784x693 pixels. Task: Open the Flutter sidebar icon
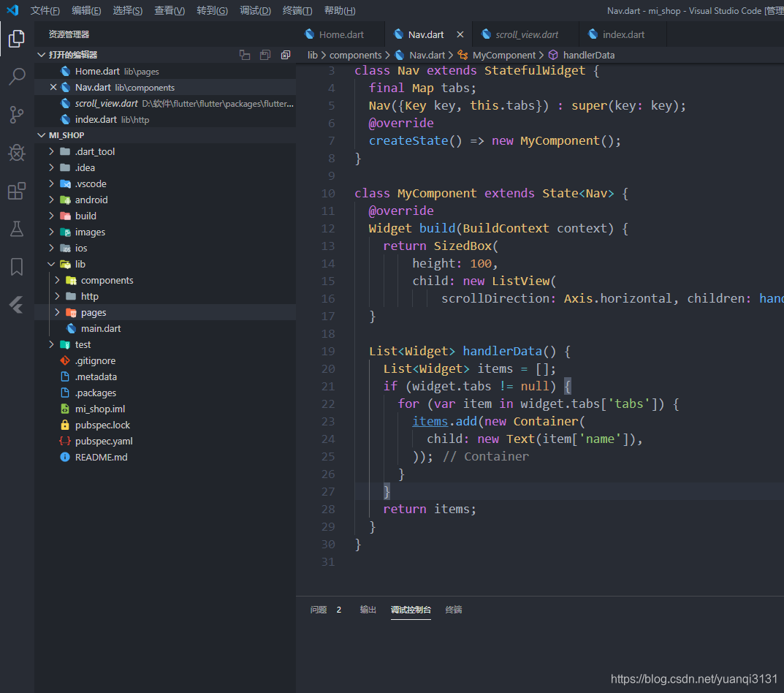point(17,305)
